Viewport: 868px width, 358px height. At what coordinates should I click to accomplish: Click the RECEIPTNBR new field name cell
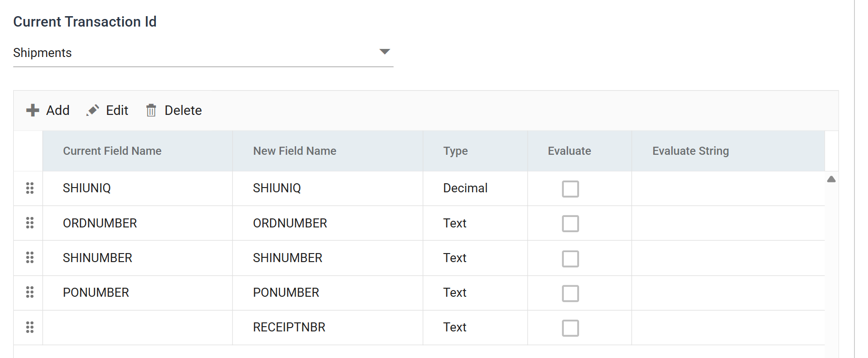pos(328,327)
